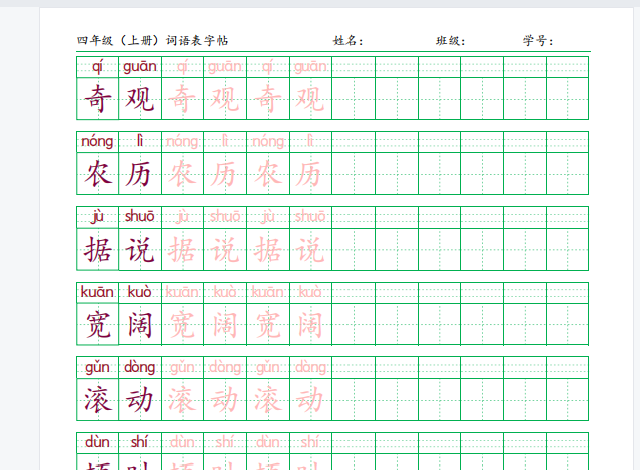The image size is (640, 470).
Task: Select the dark 阔 character cell
Action: point(140,324)
